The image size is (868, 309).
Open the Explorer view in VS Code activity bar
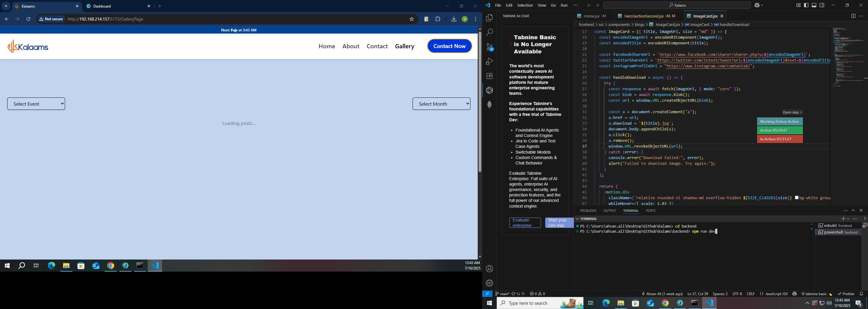coord(489,18)
